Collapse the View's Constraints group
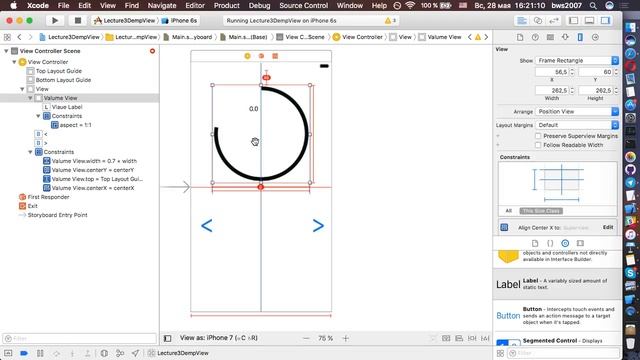This screenshot has width=640, height=360. click(30, 152)
